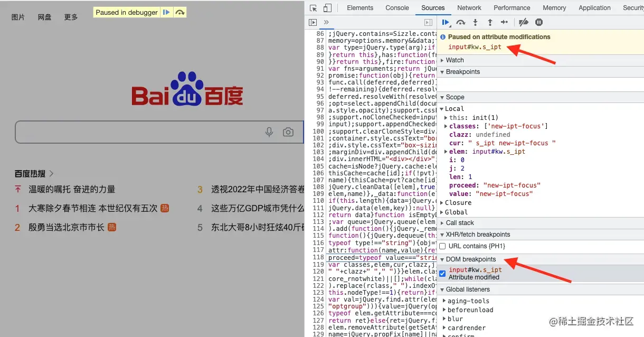Select the 'value: "new-ipt-focus"' scope row
This screenshot has width=644, height=337.
tap(491, 194)
